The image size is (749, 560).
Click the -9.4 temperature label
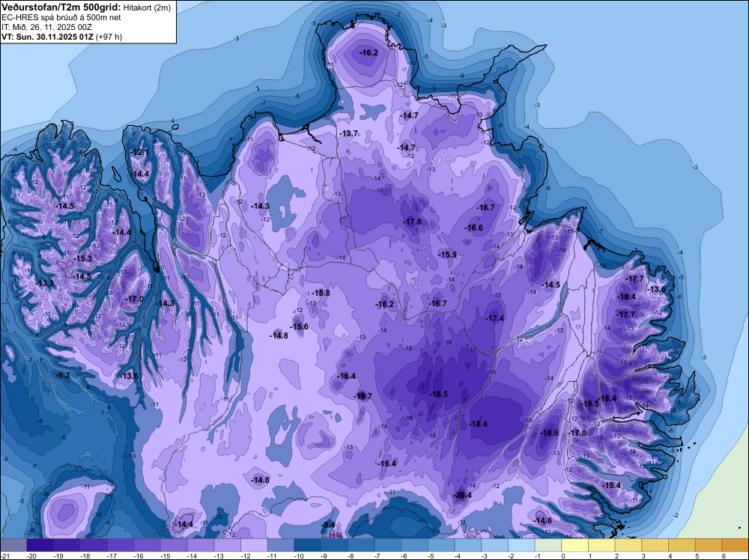coord(328,525)
